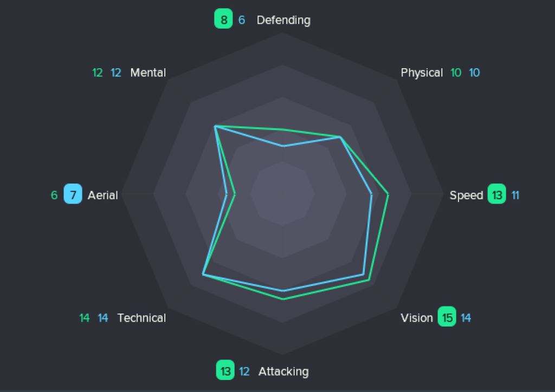Click the Aerial axis label
This screenshot has height=392, width=555.
[102, 195]
